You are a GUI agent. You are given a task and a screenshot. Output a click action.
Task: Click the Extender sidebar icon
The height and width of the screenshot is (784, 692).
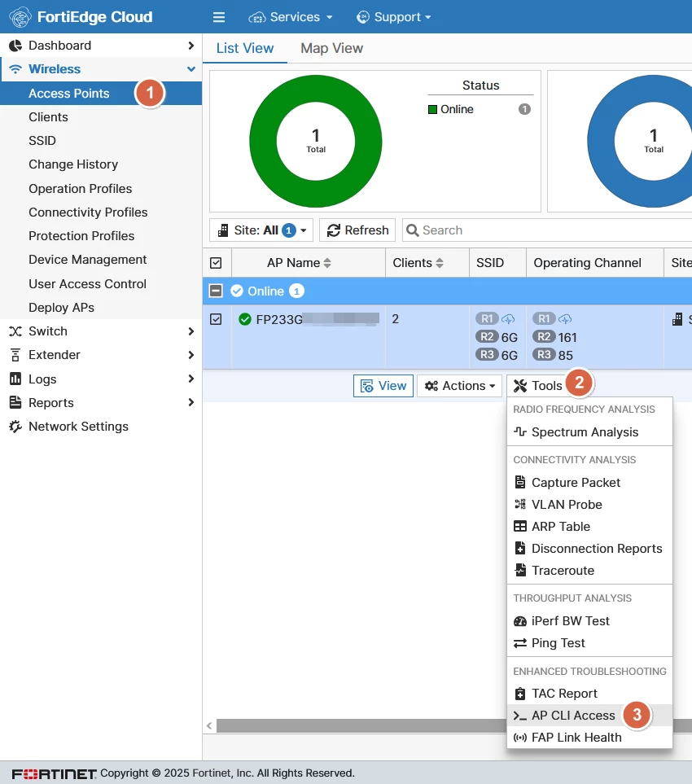[x=15, y=355]
